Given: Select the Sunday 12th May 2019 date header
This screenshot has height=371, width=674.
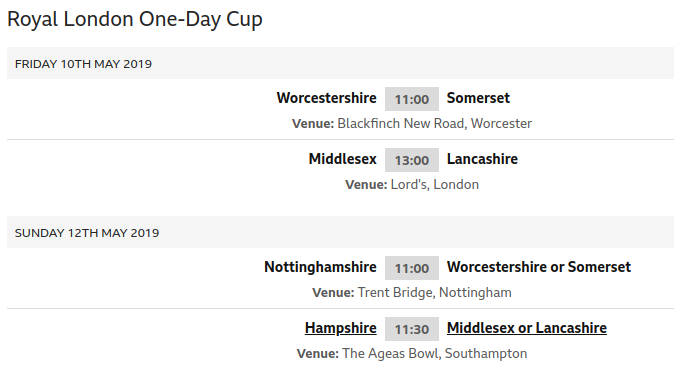Looking at the screenshot, I should tap(340, 233).
